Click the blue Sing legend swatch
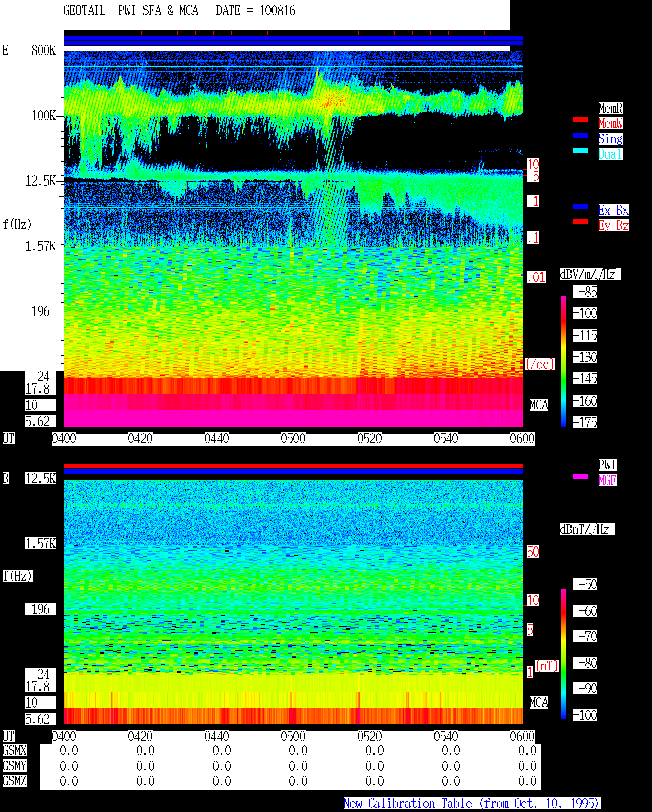The image size is (652, 812). point(581,135)
